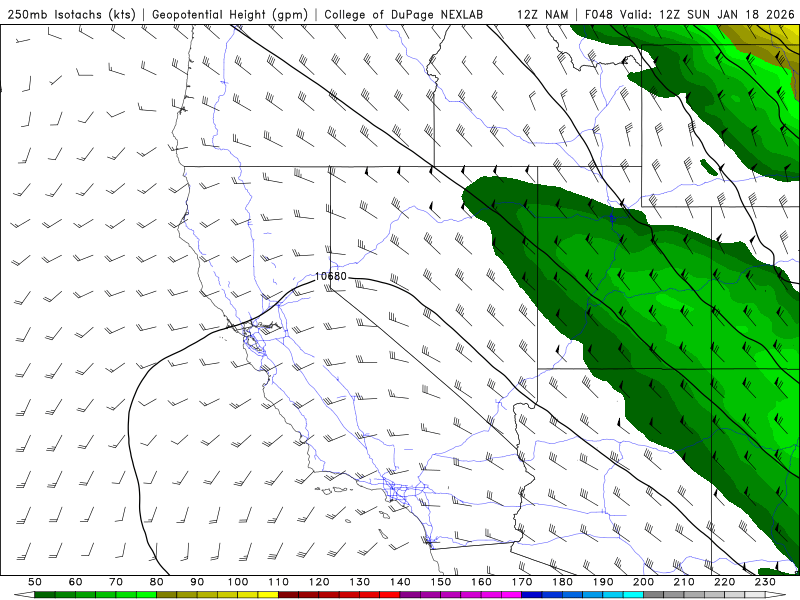Pick the cyan swatch ending at 200
The width and height of the screenshot is (800, 600).
coord(633,594)
